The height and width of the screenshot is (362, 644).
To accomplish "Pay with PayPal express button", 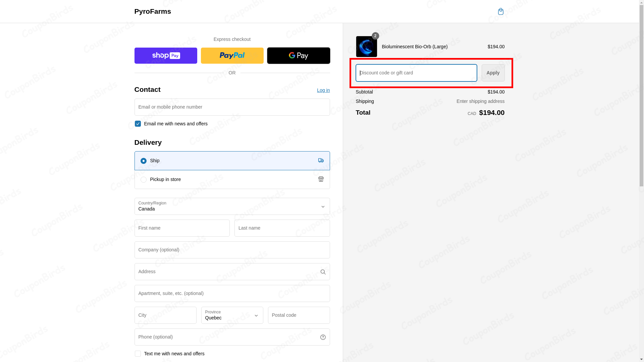I will 232,56.
